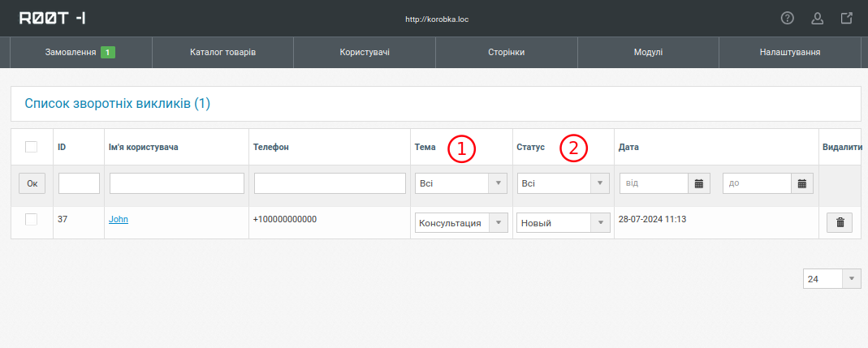The width and height of the screenshot is (868, 348).
Task: Open the Модулі menu
Action: click(648, 53)
